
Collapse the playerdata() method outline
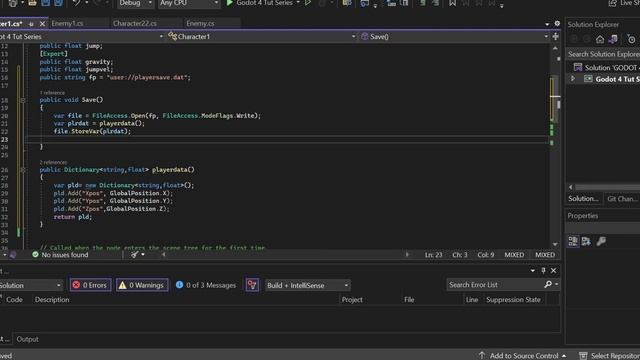23,170
